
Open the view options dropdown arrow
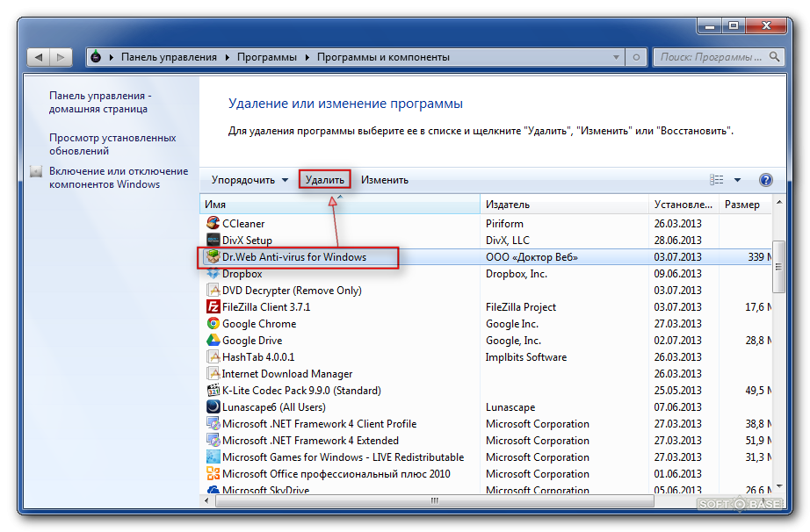pyautogui.click(x=737, y=180)
